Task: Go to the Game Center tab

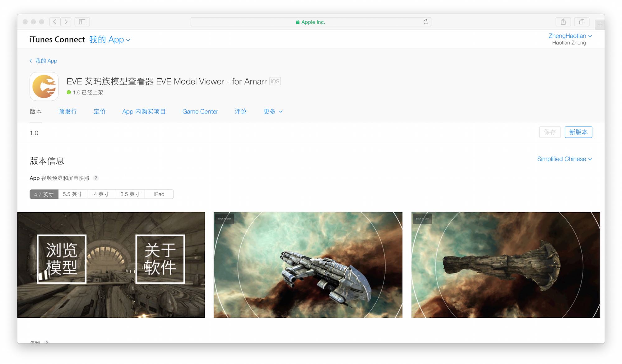Action: click(200, 112)
